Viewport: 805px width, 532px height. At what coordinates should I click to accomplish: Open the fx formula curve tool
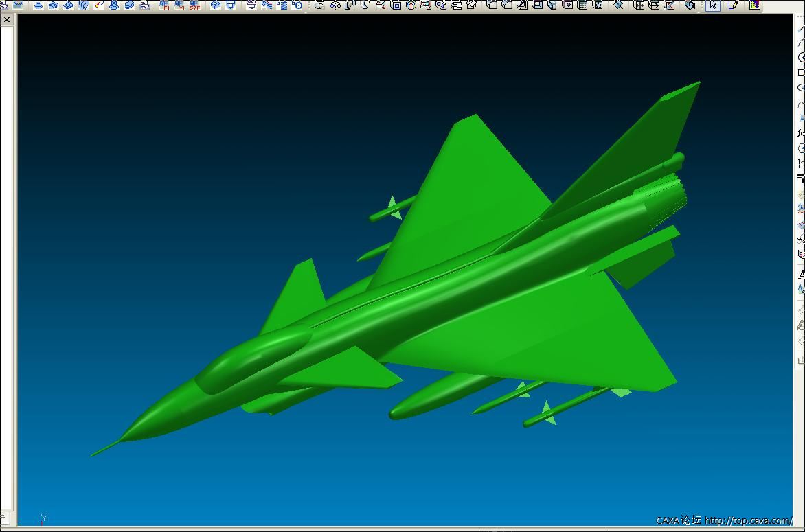802,133
